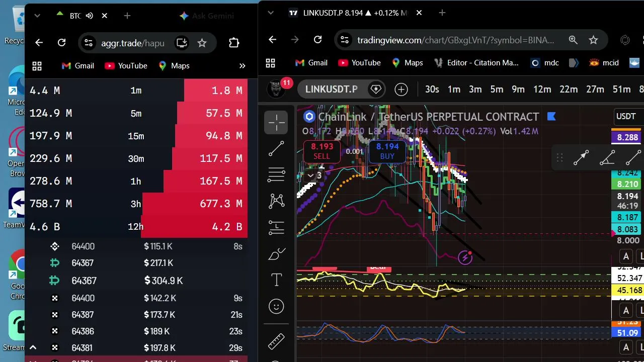The height and width of the screenshot is (362, 644).
Task: Open the YouTube bookmark in aggr.trade window
Action: coord(126,66)
